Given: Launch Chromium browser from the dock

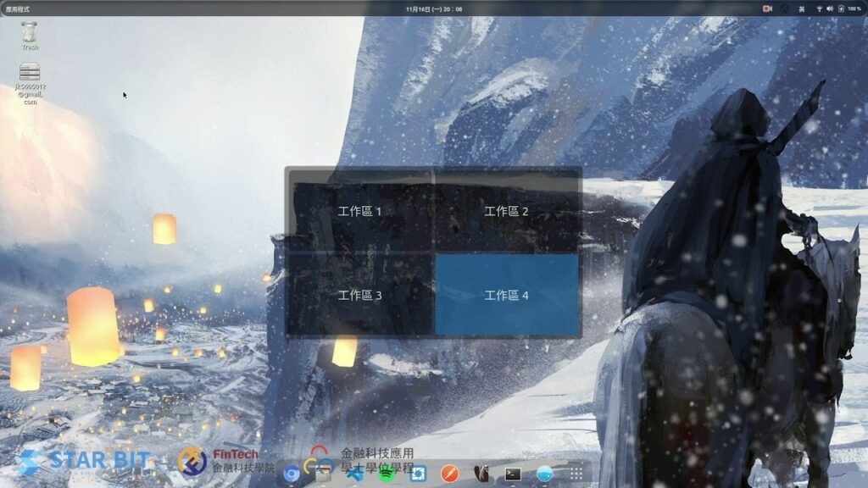Looking at the screenshot, I should [292, 474].
